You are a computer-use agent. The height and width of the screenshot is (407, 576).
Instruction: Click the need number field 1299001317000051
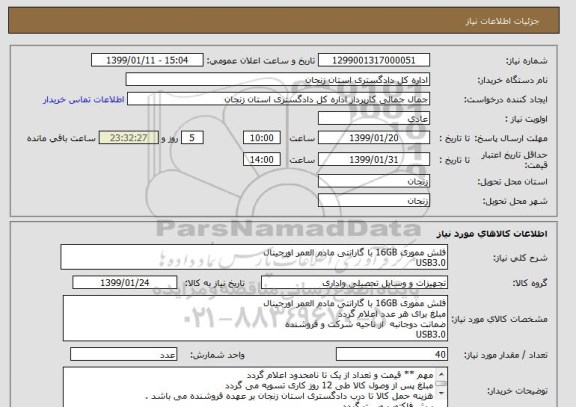coord(374,60)
